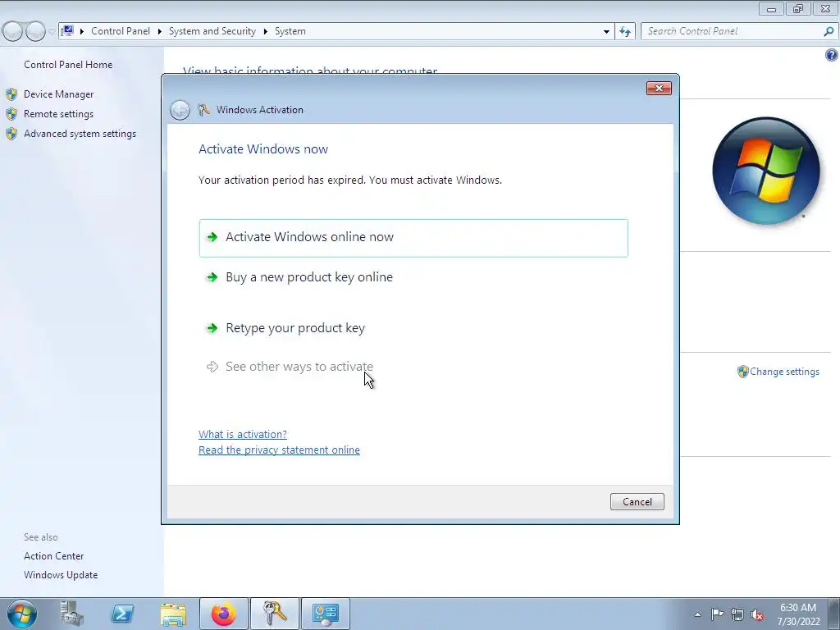The width and height of the screenshot is (840, 630).
Task: Switch to Firefox in the taskbar
Action: pyautogui.click(x=223, y=614)
